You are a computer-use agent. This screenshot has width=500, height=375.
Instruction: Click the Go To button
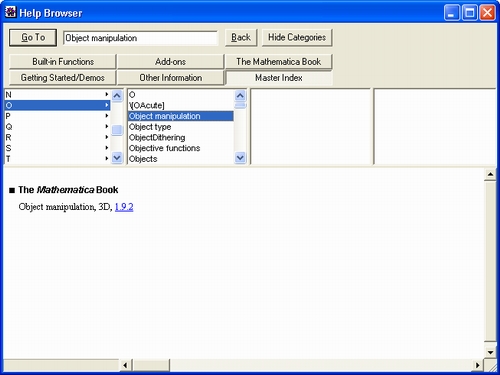33,37
